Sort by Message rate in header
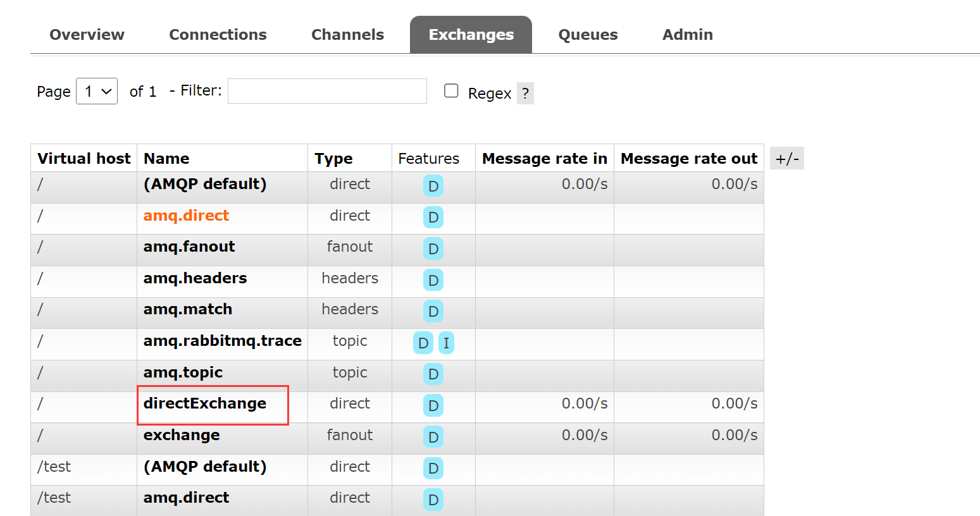 544,159
